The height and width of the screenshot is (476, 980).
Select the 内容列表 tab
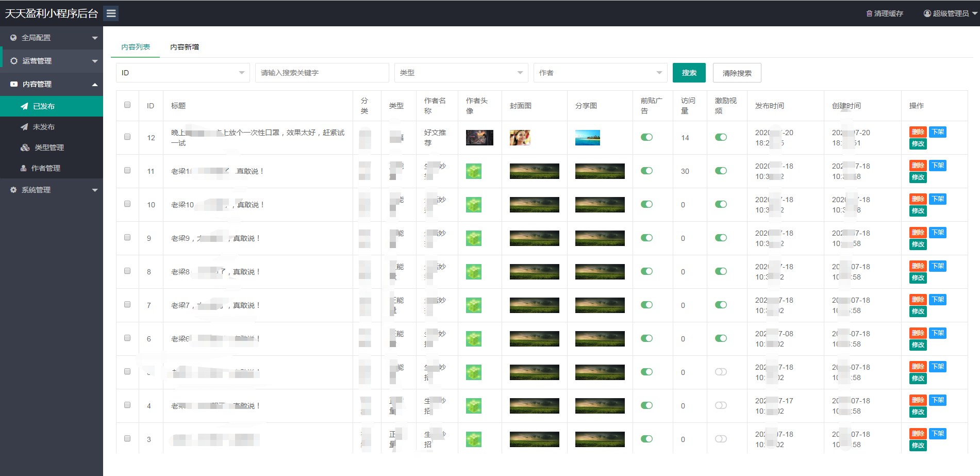coord(136,47)
